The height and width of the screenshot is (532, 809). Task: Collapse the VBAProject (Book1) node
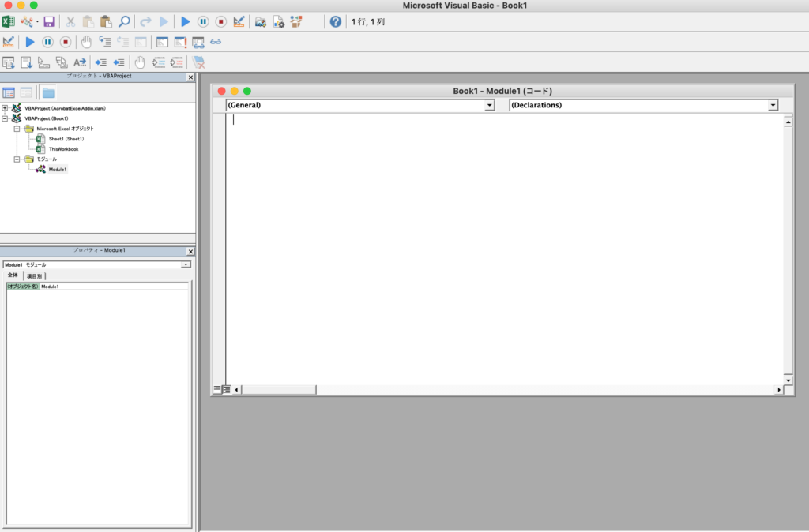(x=5, y=118)
